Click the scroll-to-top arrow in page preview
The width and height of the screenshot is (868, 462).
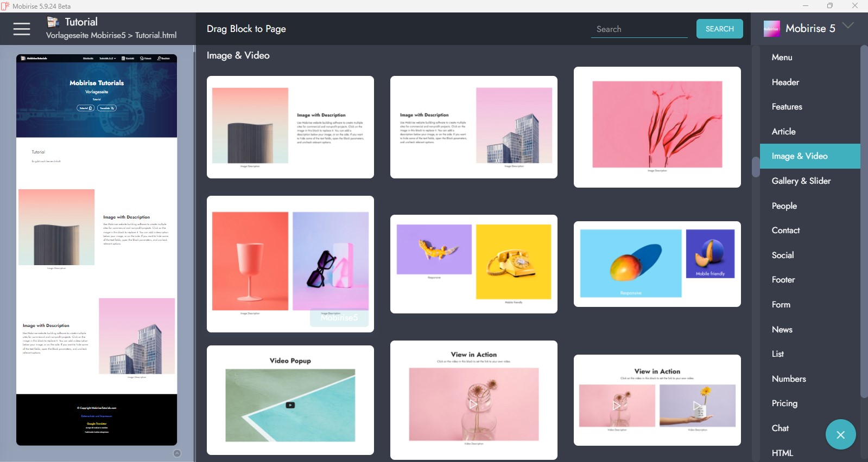tap(177, 453)
